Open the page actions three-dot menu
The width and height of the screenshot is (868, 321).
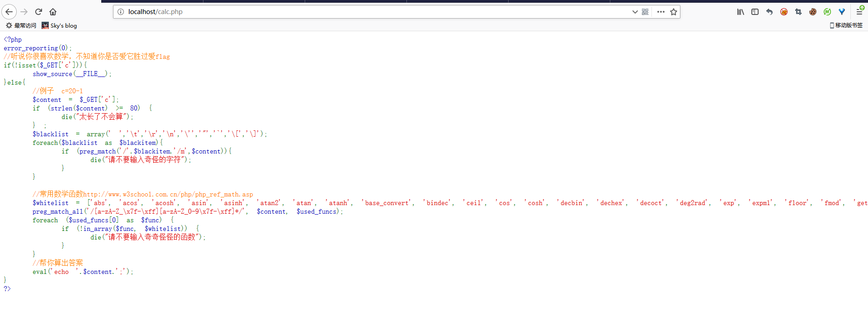tap(661, 12)
